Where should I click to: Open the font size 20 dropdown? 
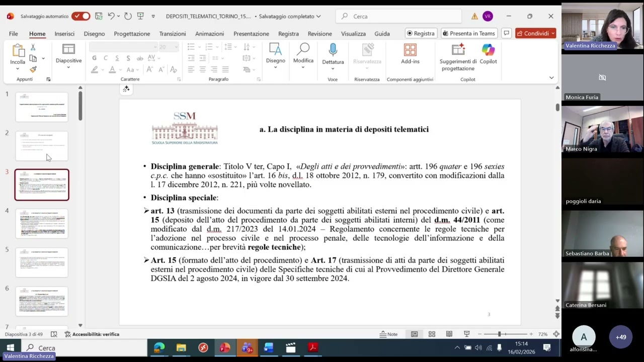pos(176,47)
